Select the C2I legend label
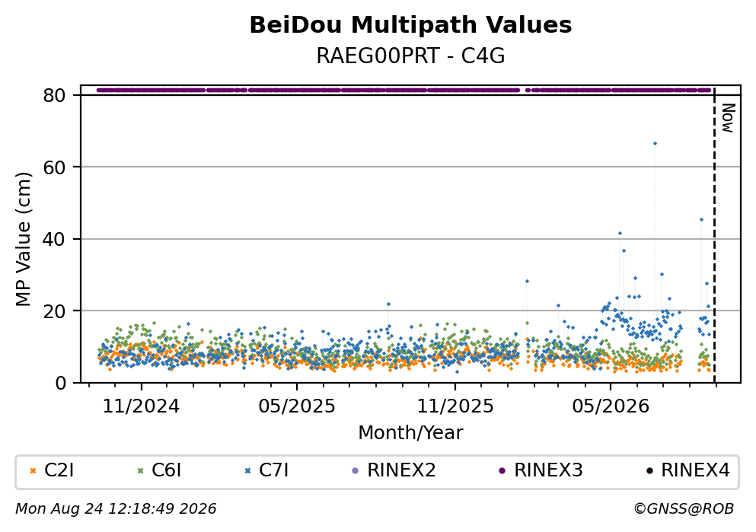This screenshot has height=532, width=756. [59, 470]
